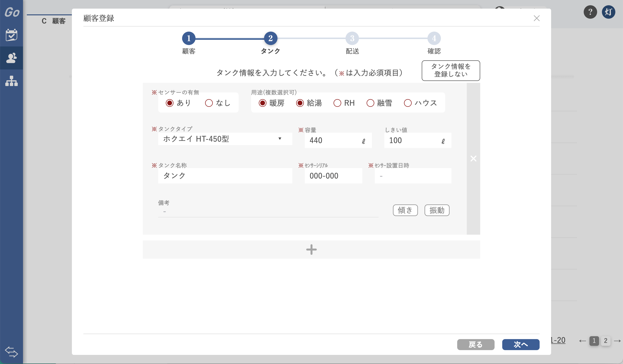Click the 戻る button
623x364 pixels.
coord(476,344)
